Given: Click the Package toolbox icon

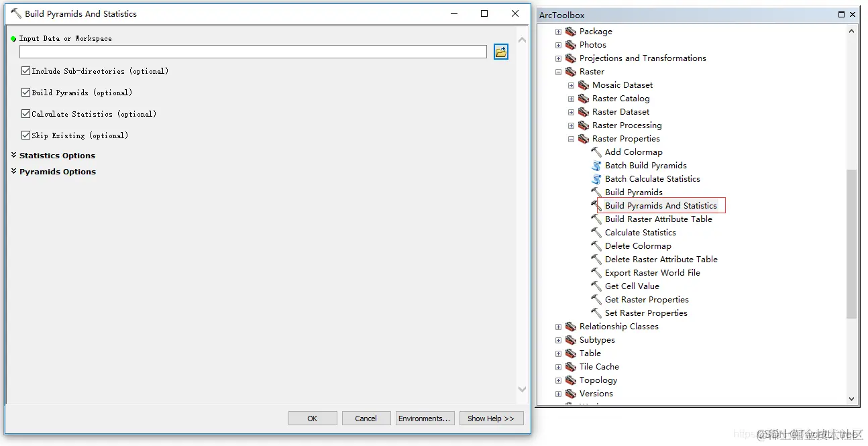Looking at the screenshot, I should pyautogui.click(x=571, y=32).
